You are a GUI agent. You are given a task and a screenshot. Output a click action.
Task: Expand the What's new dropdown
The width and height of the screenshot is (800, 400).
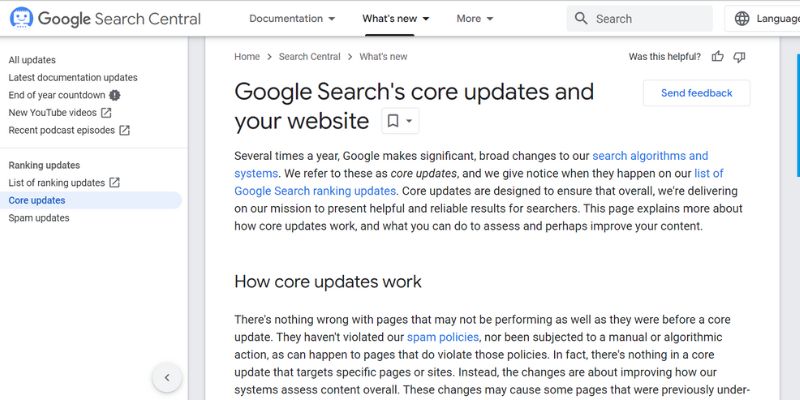(396, 19)
